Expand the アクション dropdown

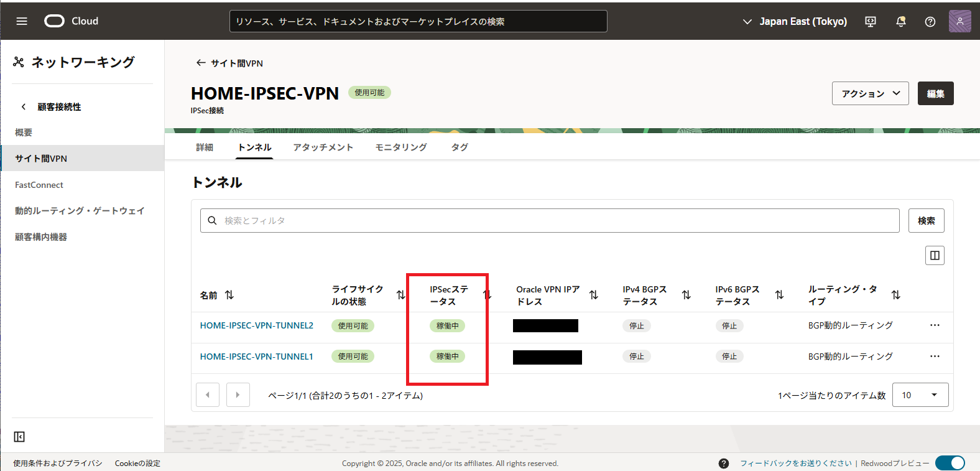(x=871, y=93)
